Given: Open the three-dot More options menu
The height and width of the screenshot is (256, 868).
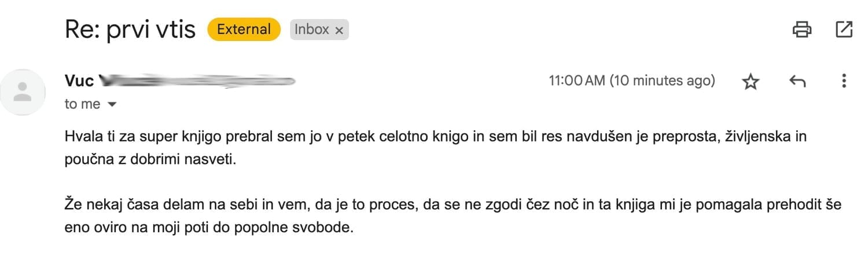Looking at the screenshot, I should pyautogui.click(x=844, y=81).
